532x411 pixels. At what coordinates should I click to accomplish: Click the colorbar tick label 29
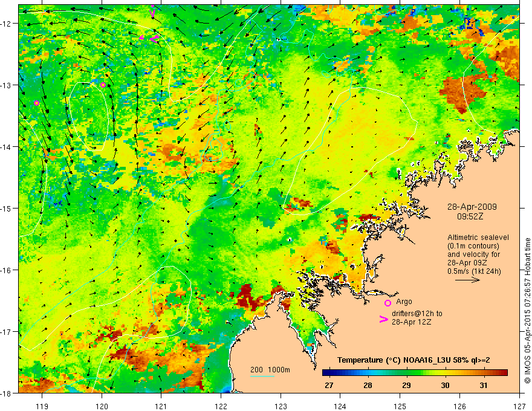pos(406,385)
